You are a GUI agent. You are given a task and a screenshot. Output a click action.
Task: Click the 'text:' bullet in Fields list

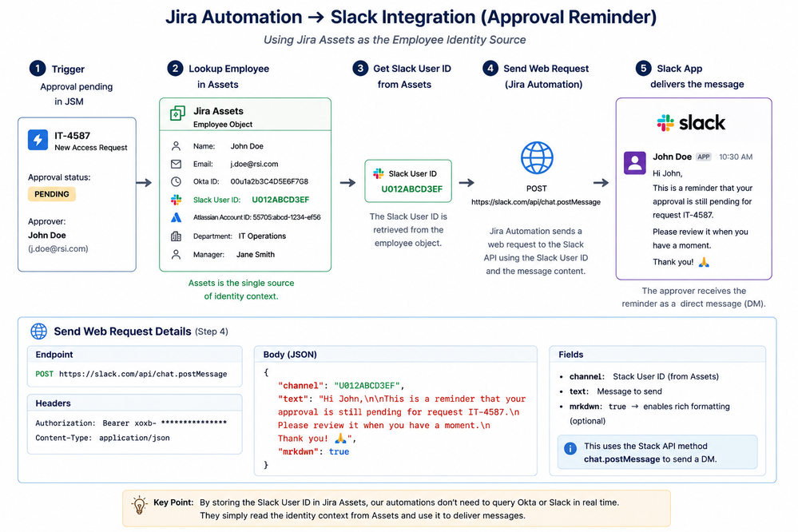pyautogui.click(x=578, y=391)
